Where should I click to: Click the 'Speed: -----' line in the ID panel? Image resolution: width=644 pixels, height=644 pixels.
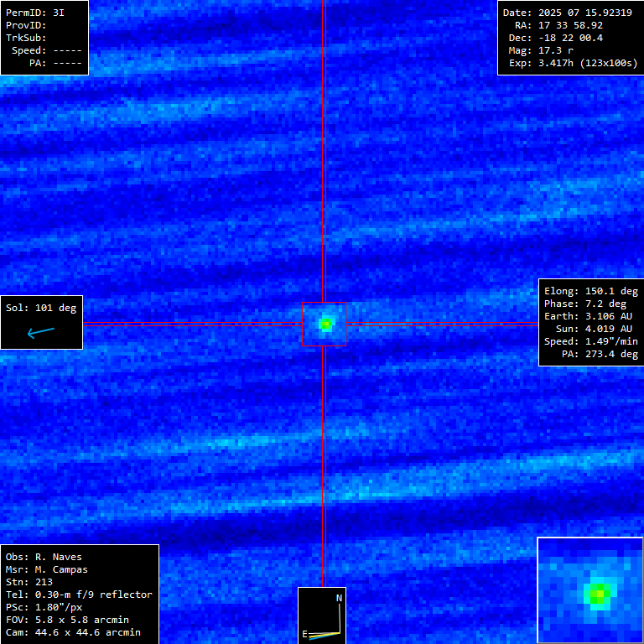pyautogui.click(x=46, y=50)
